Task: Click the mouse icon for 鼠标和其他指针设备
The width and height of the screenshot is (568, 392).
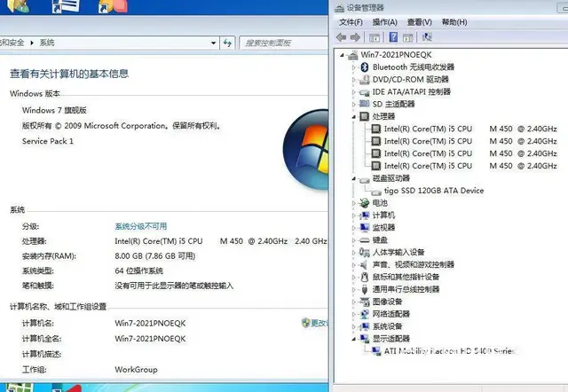Action: (x=365, y=278)
